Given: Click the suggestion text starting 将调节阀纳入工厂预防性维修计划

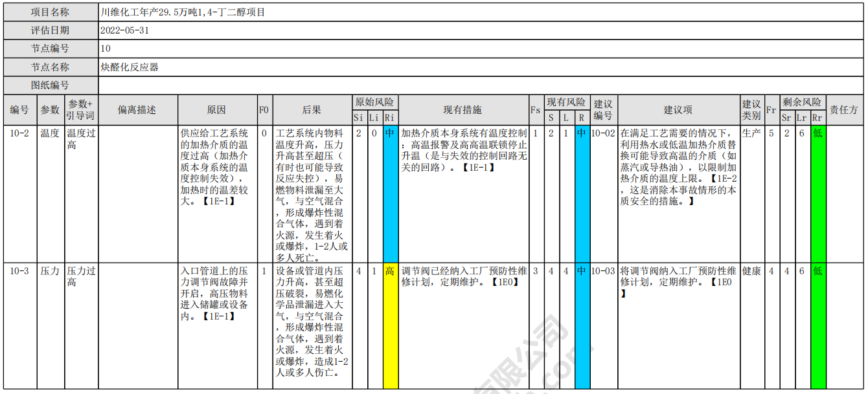Looking at the screenshot, I should pos(678,282).
